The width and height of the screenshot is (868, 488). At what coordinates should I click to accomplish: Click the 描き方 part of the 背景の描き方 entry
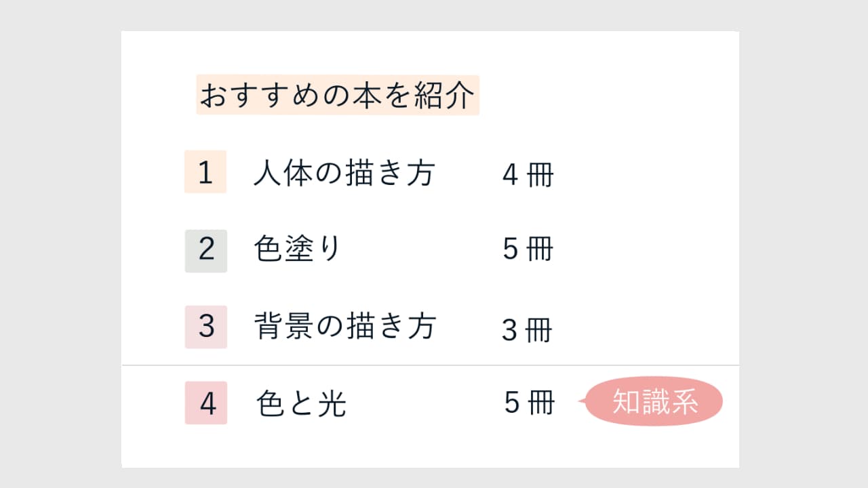391,327
